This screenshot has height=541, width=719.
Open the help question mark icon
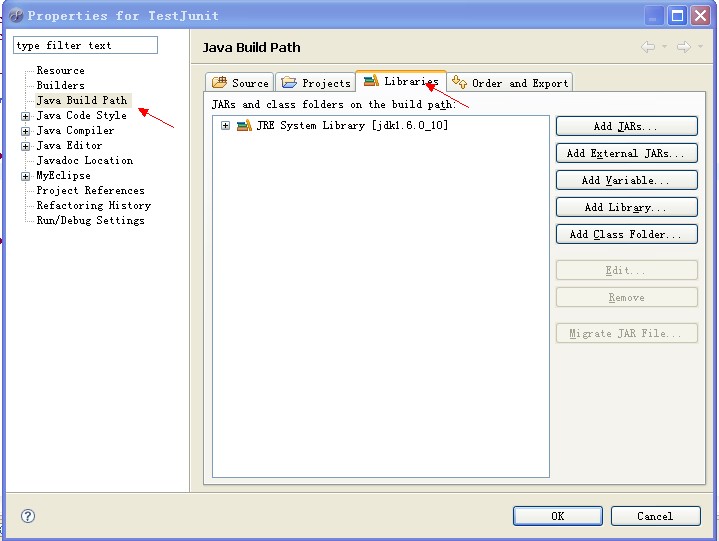pos(28,516)
